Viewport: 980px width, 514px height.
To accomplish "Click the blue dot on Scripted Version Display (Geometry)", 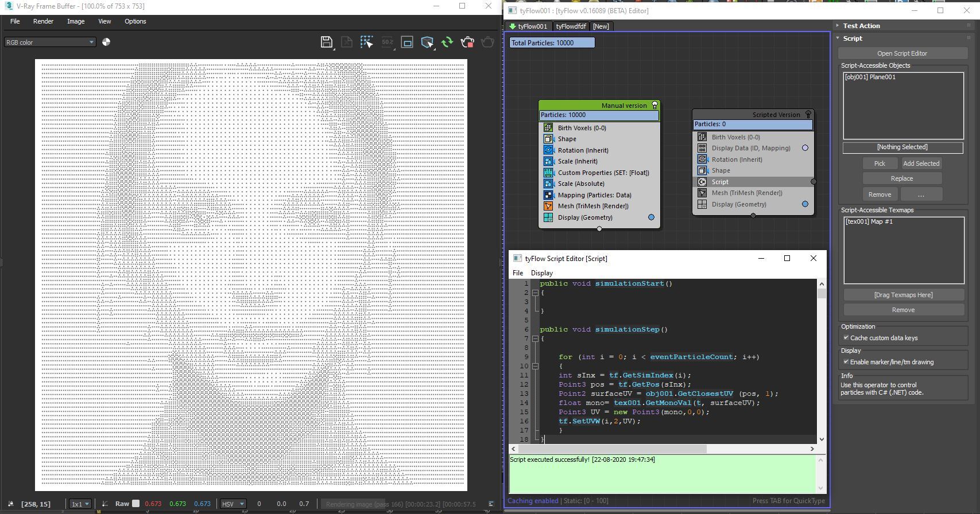I will tap(805, 204).
